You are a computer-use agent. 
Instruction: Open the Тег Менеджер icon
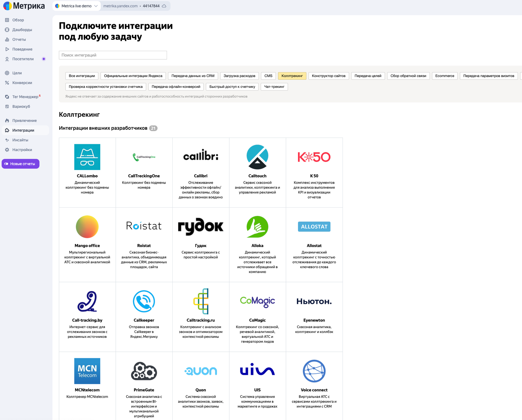(x=7, y=97)
